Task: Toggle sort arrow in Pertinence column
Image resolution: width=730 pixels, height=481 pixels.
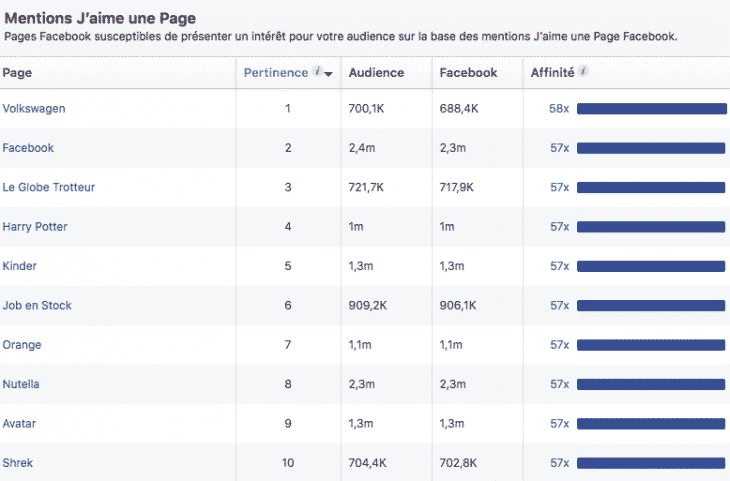Action: click(x=328, y=74)
